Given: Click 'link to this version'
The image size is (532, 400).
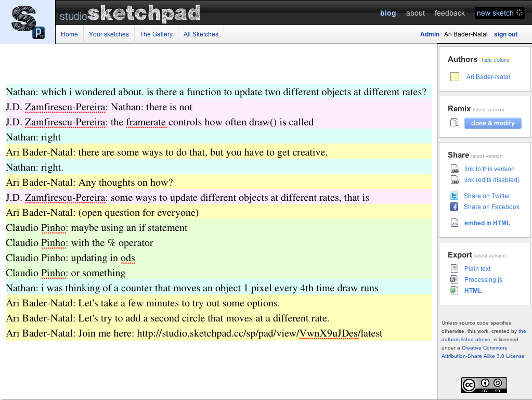Looking at the screenshot, I should coord(489,169).
